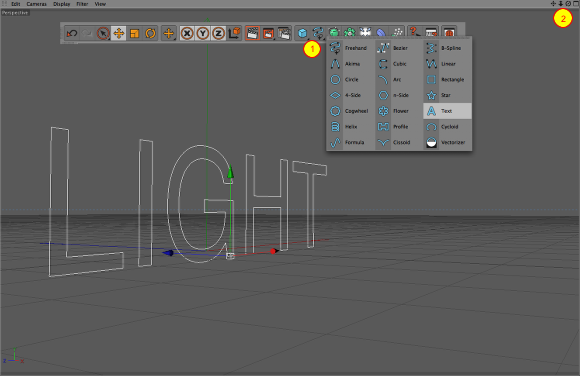The width and height of the screenshot is (580, 376).
Task: Create a 4-Side spline
Action: point(350,95)
